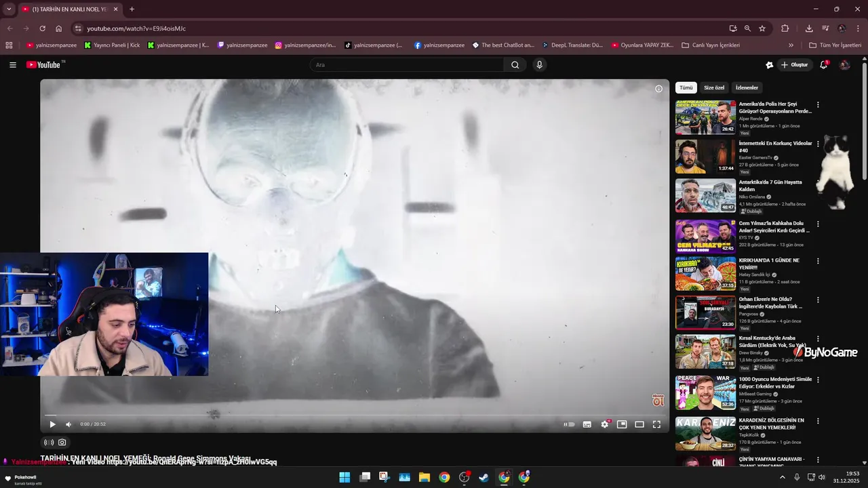Image resolution: width=868 pixels, height=488 pixels.
Task: Open Orhan Ekren'e Ne Oldu video title
Action: coord(771,302)
